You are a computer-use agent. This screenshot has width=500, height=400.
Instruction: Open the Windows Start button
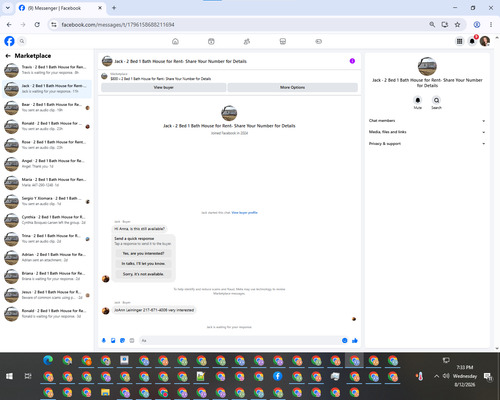click(9, 376)
